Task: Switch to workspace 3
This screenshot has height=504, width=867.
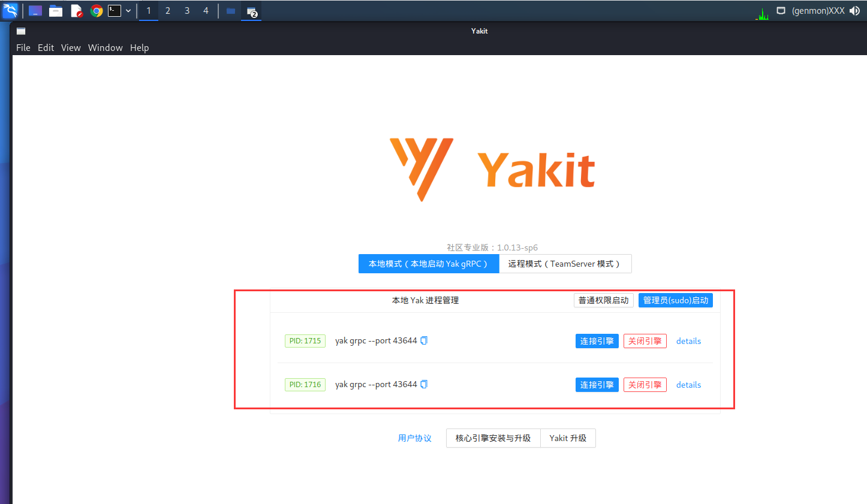Action: click(x=187, y=11)
